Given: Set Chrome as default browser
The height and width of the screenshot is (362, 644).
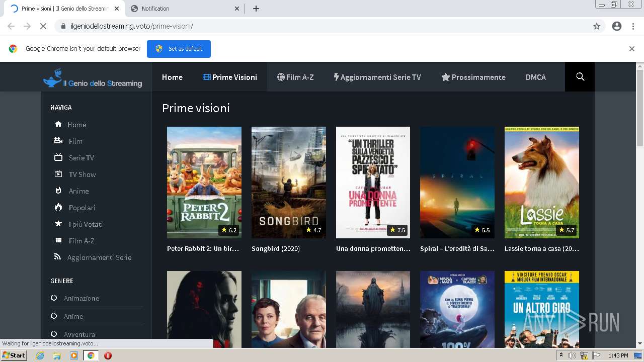Looking at the screenshot, I should tap(179, 49).
